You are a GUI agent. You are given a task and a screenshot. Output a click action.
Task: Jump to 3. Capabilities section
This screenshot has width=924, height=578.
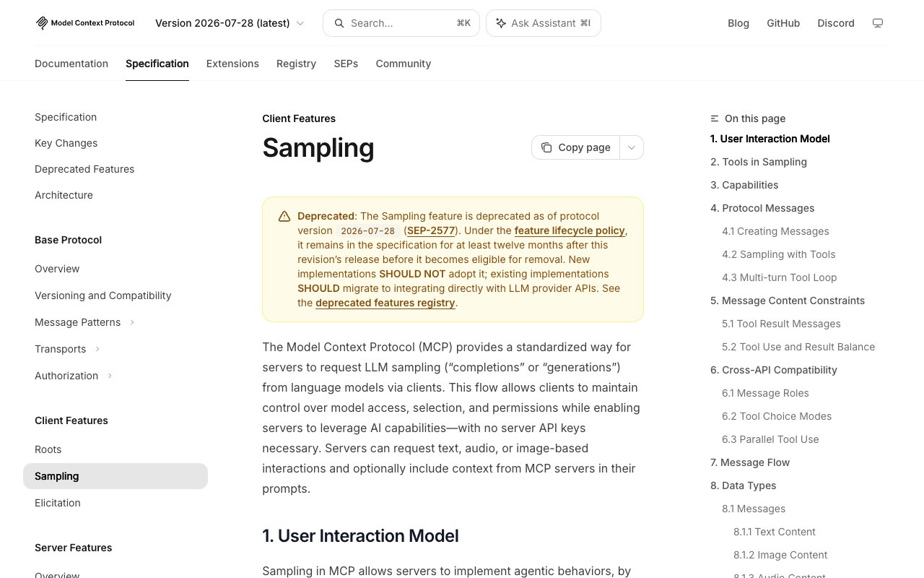(744, 185)
